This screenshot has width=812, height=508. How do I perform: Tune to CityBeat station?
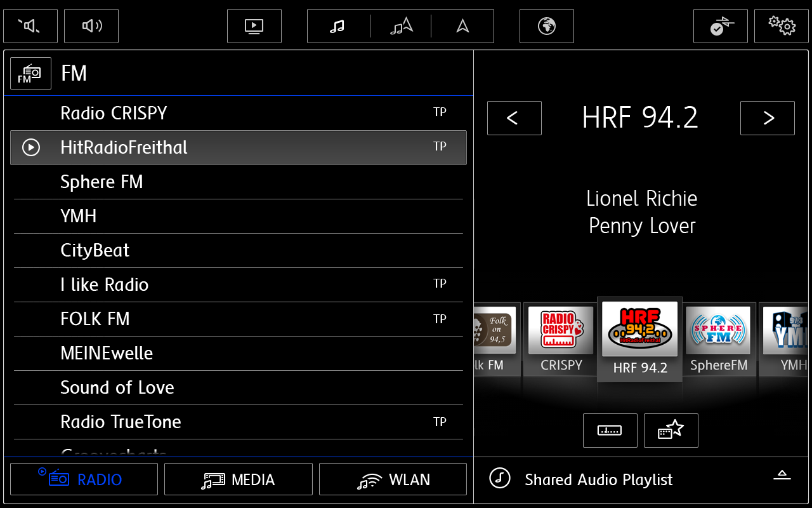click(x=239, y=250)
